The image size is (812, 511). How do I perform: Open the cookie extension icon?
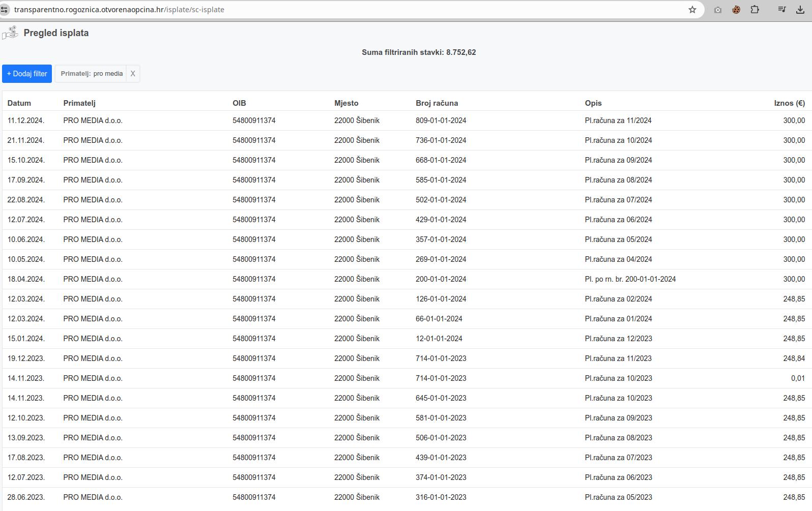click(x=736, y=10)
